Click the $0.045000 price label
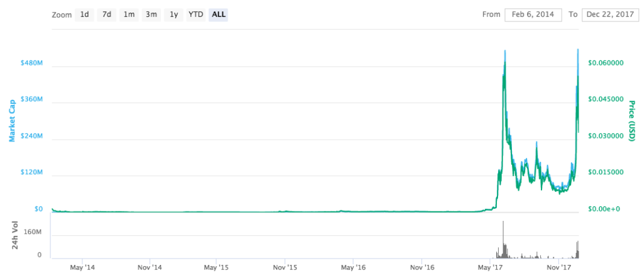The image size is (644, 280). [606, 99]
